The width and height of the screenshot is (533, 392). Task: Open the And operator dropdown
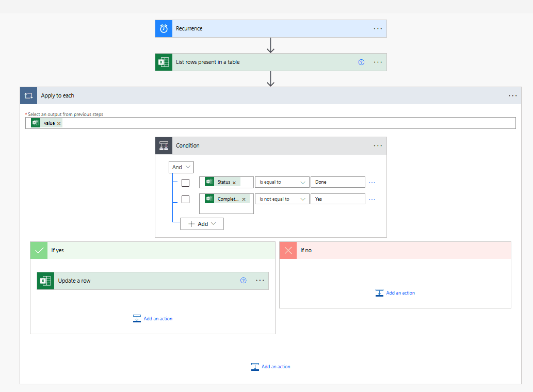point(181,167)
